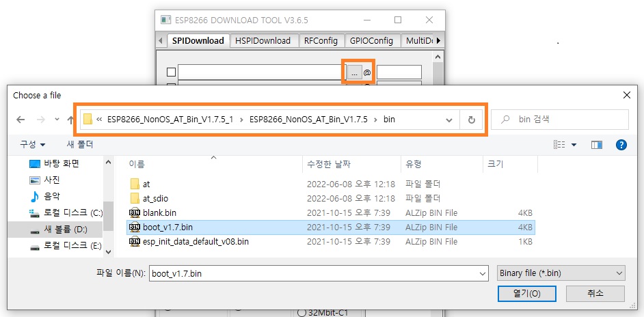Navigate to ESP8266_NonOS_AT_Bin_V1.7.5_1 breadcrumb

coord(170,120)
